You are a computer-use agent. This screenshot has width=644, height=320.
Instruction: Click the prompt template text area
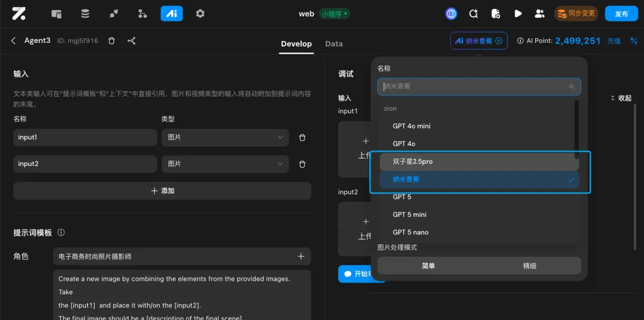click(x=182, y=294)
